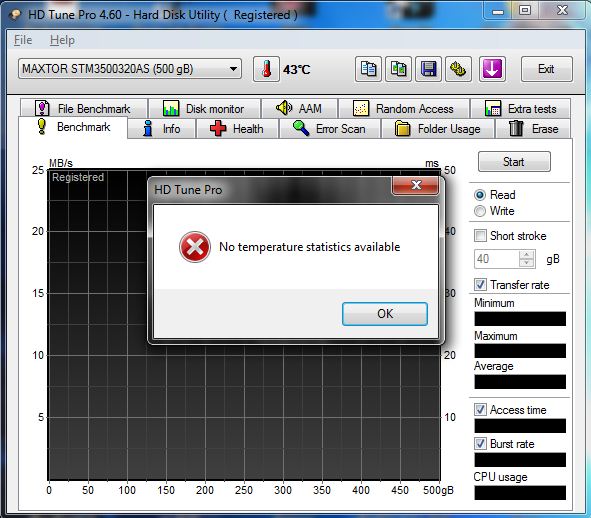Image resolution: width=591 pixels, height=518 pixels.
Task: Click the red error icon in the dialog
Action: click(195, 247)
